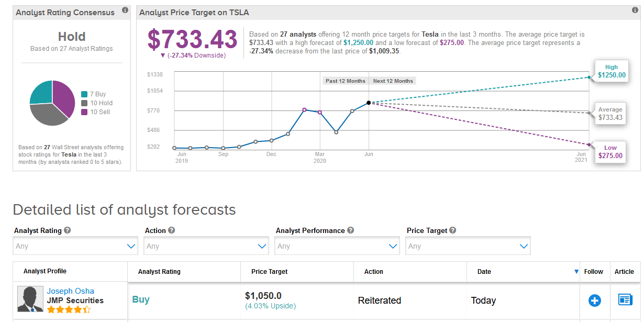Click the 10 Sell legend entry
Screen dimensions: 644x322
[x=96, y=112]
